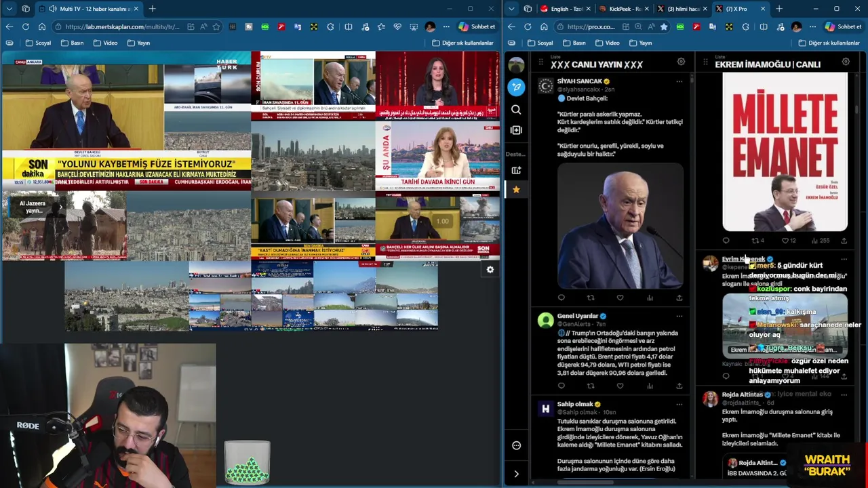Open Sahip olmak profile name
Viewport: 868px width, 488px height.
[x=575, y=404]
